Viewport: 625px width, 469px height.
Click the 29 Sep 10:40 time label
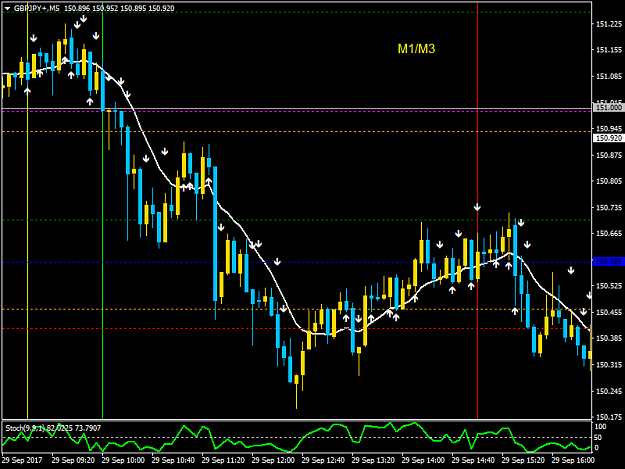(173, 460)
